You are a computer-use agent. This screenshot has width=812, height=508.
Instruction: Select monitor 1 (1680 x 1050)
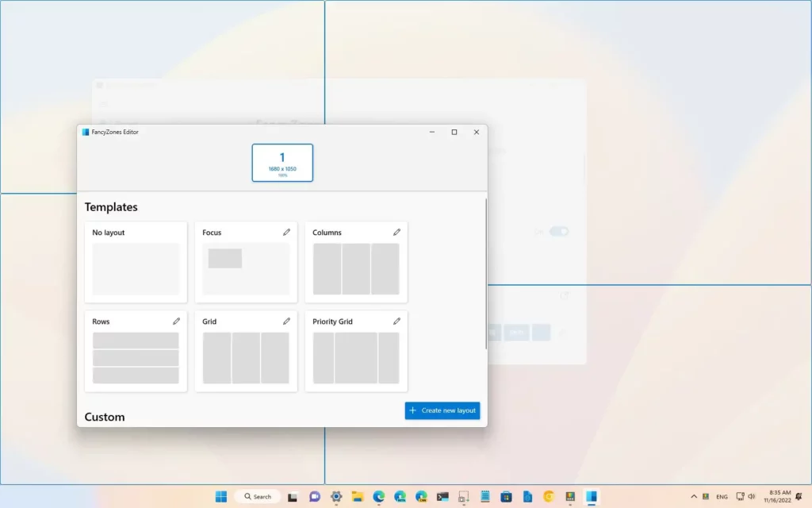282,162
